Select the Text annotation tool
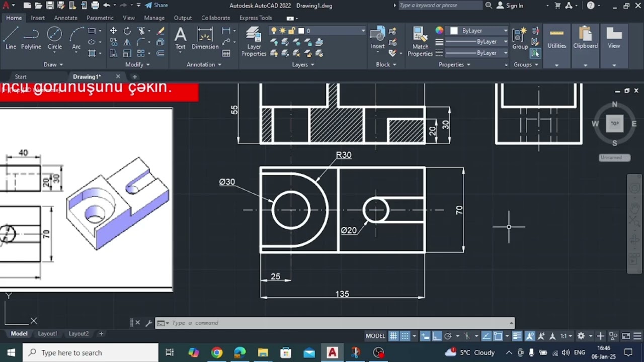This screenshot has width=644, height=362. coord(180,38)
